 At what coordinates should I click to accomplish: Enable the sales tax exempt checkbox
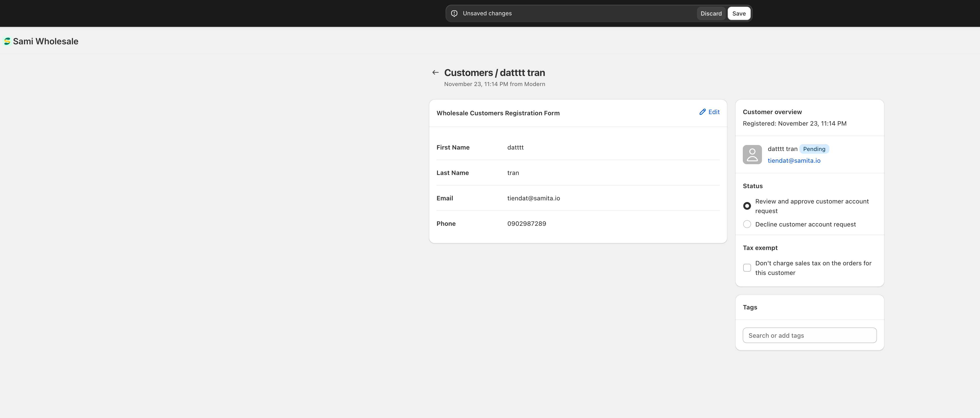[x=747, y=268]
